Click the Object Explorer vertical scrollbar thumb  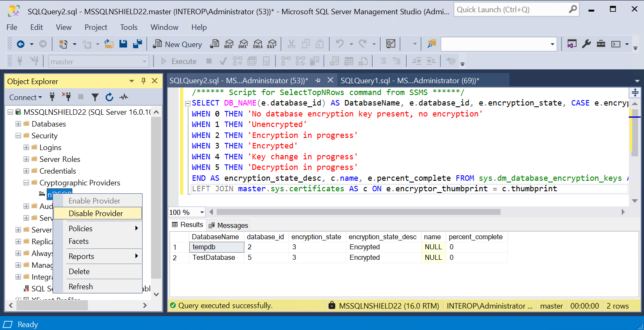[156, 198]
